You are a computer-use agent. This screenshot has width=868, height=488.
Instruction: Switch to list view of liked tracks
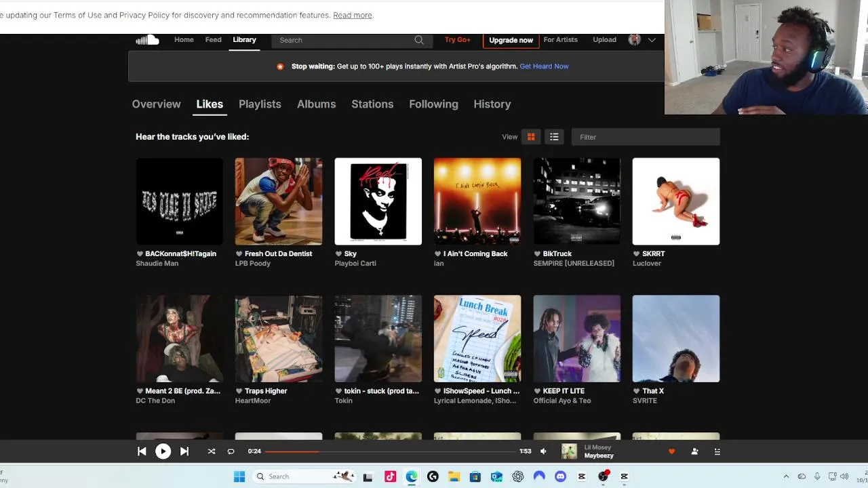(x=554, y=137)
